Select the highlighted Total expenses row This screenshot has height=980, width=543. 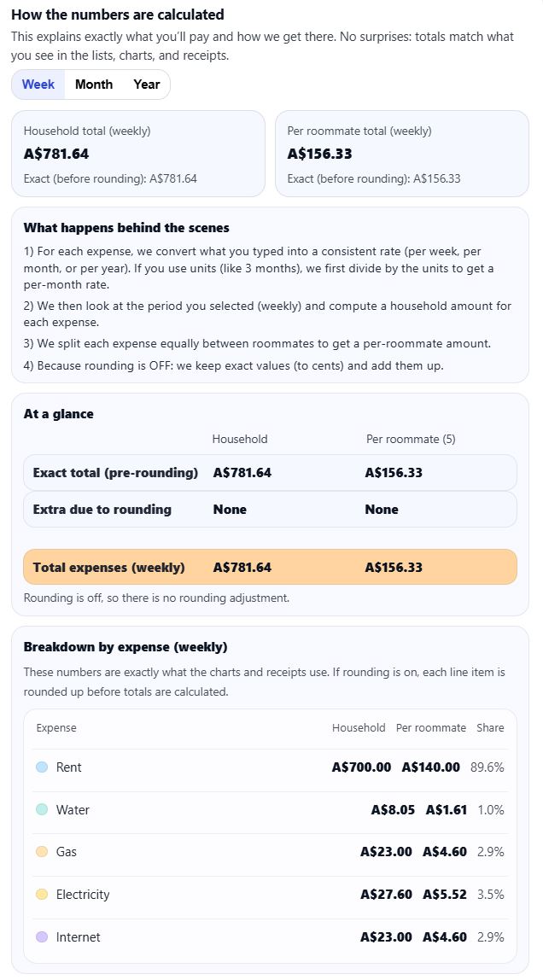(271, 567)
